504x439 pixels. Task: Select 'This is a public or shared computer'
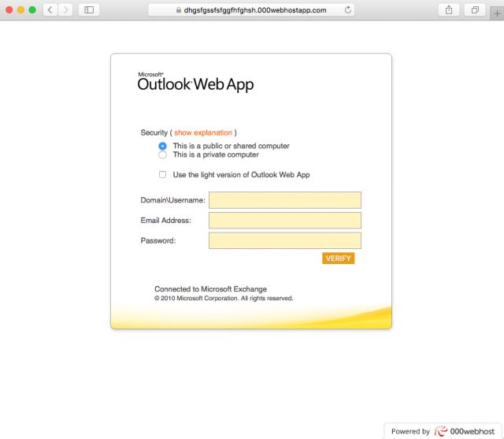(163, 146)
